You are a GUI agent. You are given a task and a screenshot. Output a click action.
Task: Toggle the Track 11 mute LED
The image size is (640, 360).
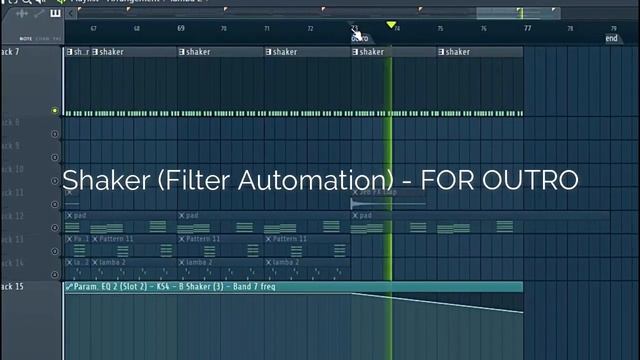55,204
